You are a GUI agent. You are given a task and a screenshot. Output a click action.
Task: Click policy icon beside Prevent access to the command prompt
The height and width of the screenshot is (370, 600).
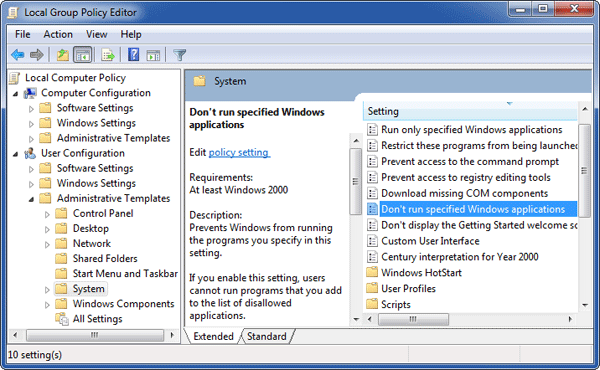(372, 161)
